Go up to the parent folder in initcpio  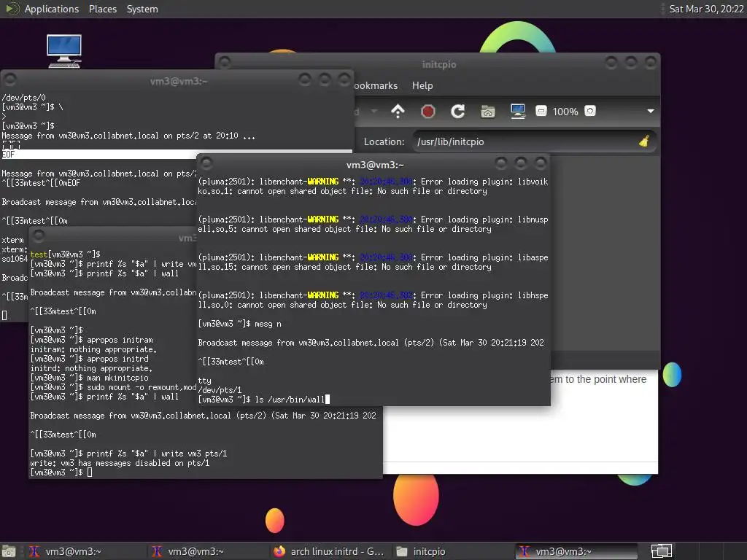point(398,112)
